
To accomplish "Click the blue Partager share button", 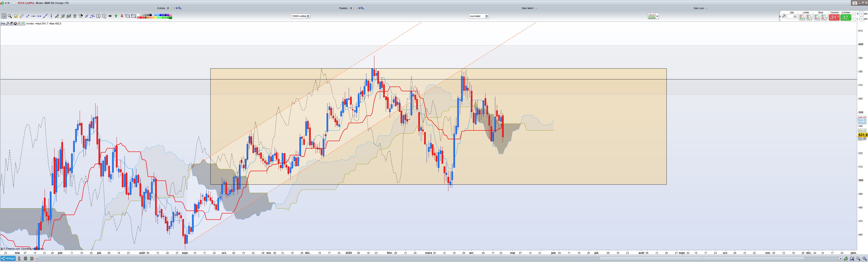I will point(8,259).
